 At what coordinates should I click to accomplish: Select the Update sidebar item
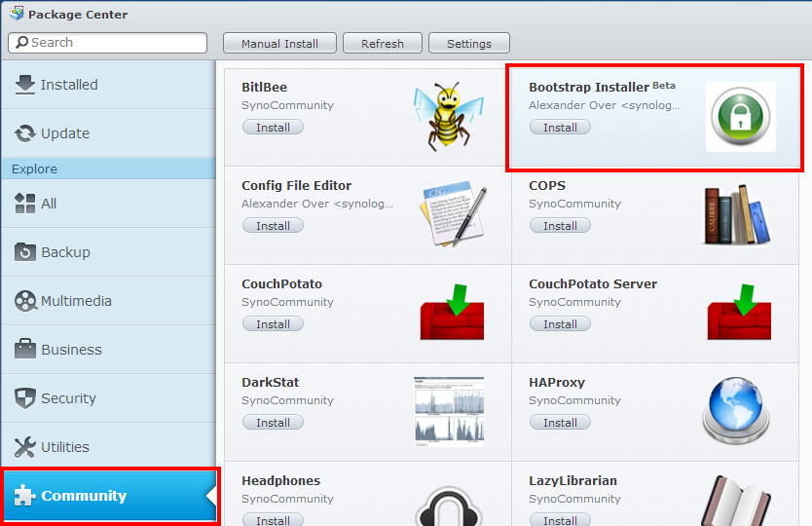109,133
